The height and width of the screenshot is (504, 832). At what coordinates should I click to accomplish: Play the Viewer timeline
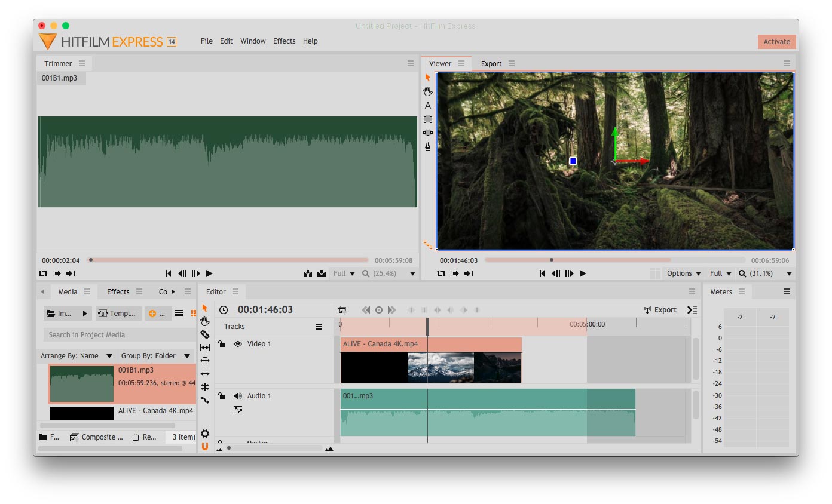click(x=583, y=273)
